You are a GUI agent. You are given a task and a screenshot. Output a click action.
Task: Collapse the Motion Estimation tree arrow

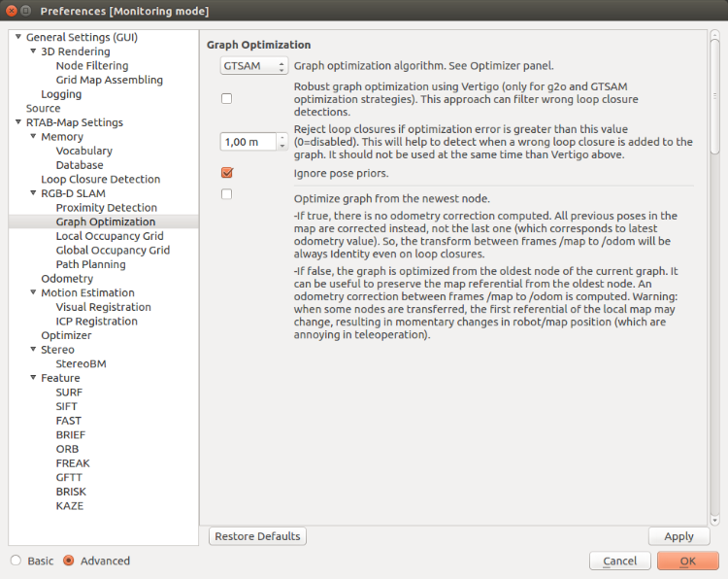32,293
